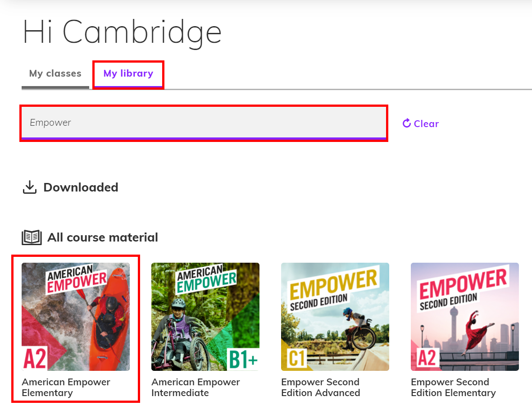The image size is (532, 406).
Task: Switch to the My classes tab
Action: tap(55, 73)
